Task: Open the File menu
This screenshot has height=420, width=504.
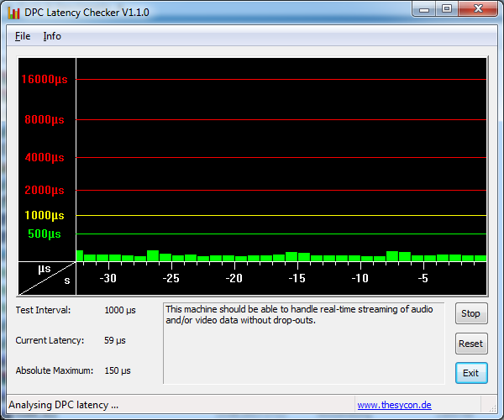Action: coord(23,36)
